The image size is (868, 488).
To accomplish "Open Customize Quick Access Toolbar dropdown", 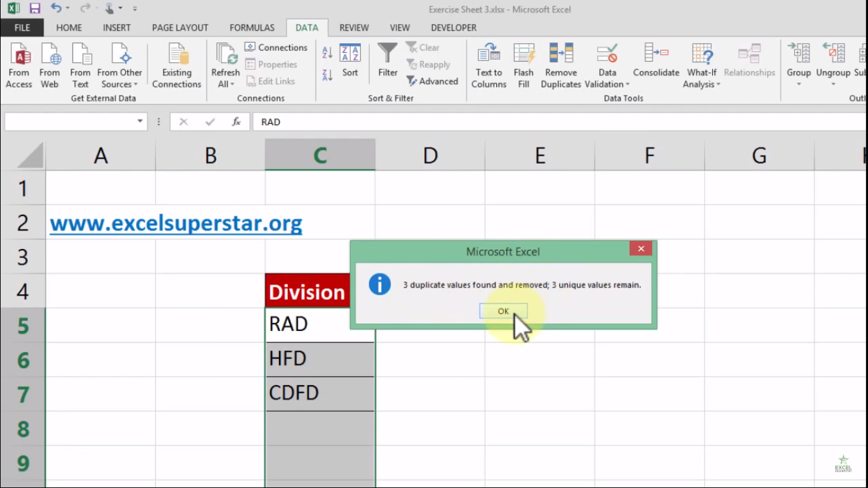I will 135,9.
